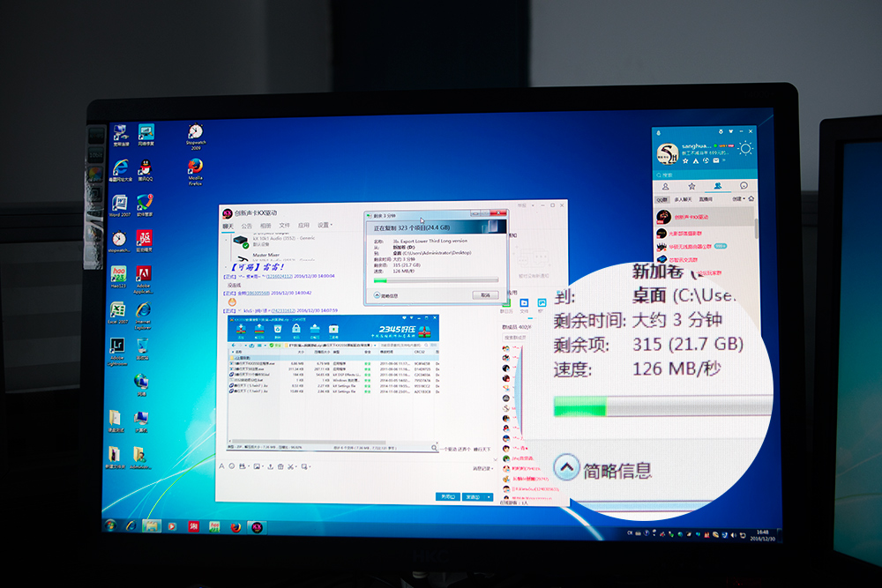Open the arrow dropdown beside 发送 button
This screenshot has height=588, width=882.
pos(489,497)
